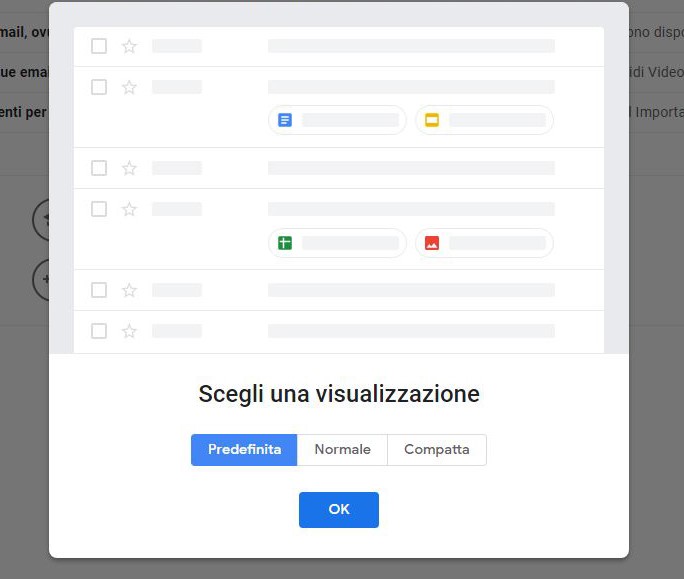
Task: Click the Sheets attachment chip in preview
Action: 337,243
